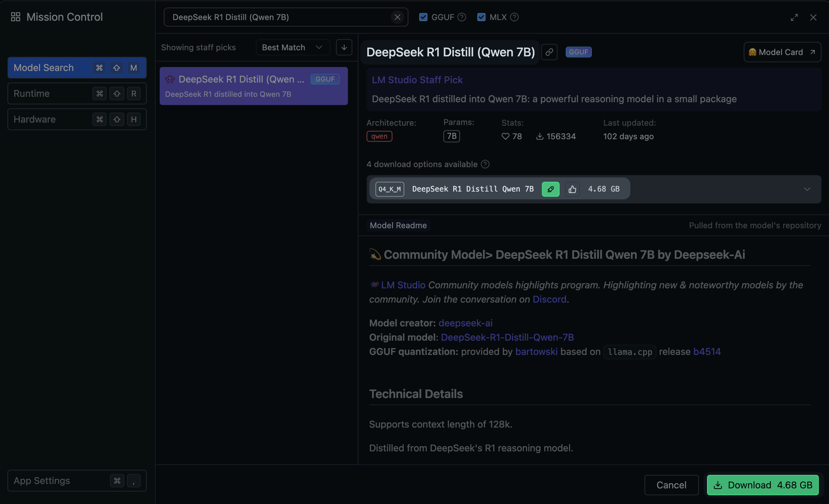
Task: Open the Best Match sort dropdown
Action: [x=292, y=48]
